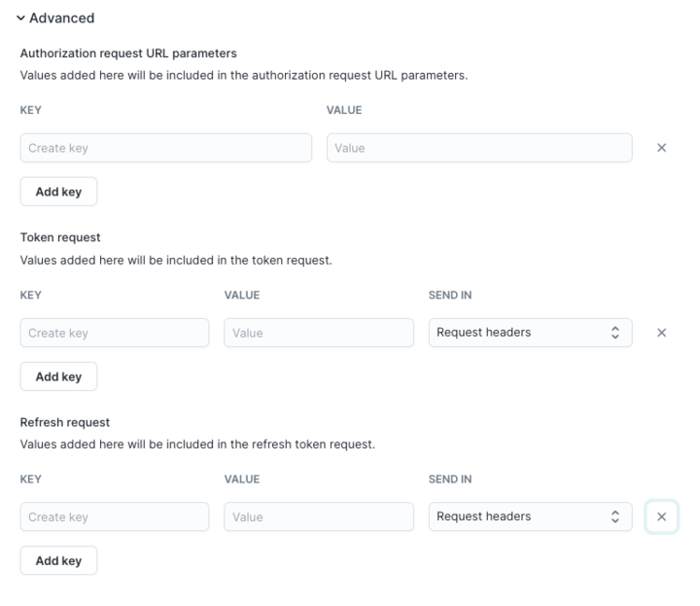
Task: Focus the authorization URL parameters Create key field
Action: point(165,148)
